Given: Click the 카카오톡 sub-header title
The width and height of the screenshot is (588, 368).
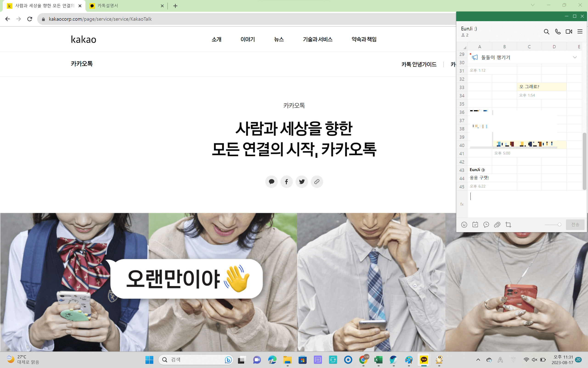Looking at the screenshot, I should pos(82,64).
